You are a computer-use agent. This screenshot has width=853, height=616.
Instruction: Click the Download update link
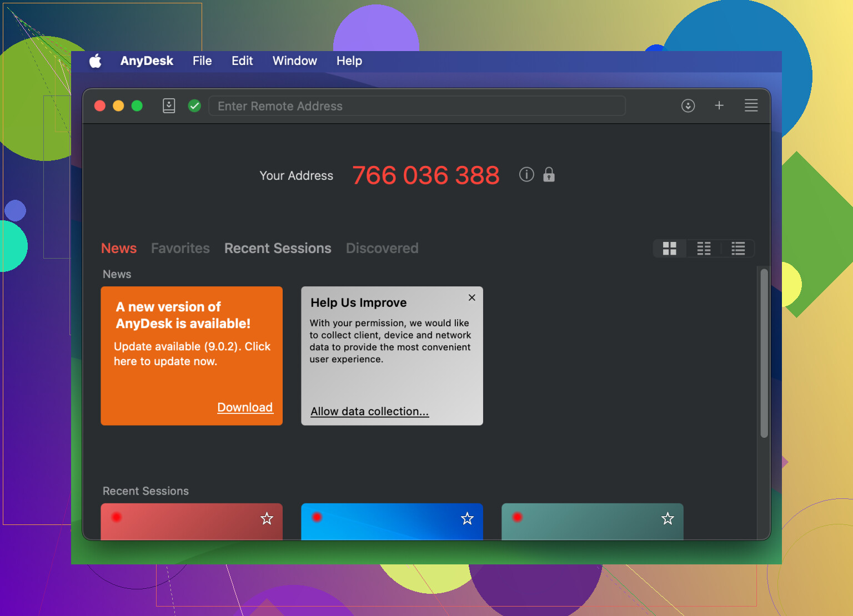245,407
